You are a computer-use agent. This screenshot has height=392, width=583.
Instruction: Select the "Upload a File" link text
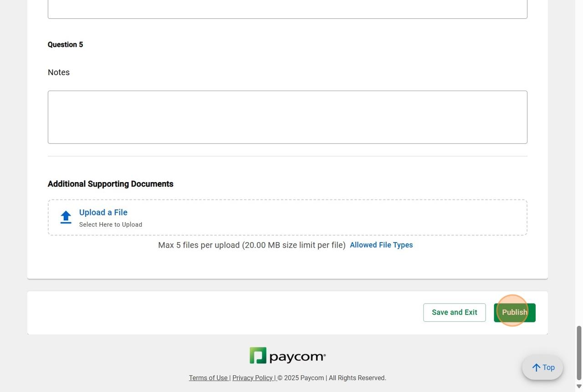coord(103,213)
